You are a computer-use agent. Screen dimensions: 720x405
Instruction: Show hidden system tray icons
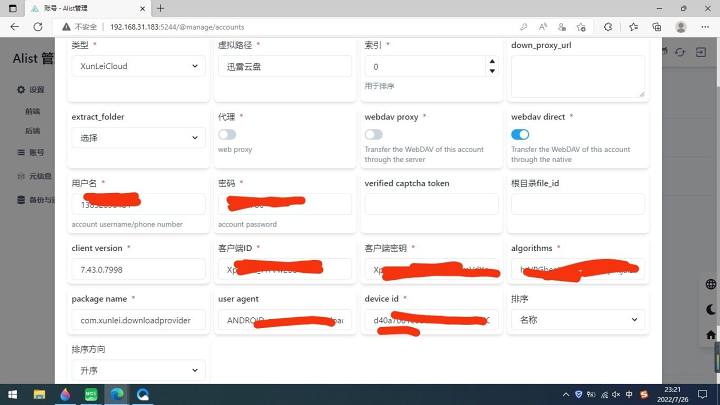pos(566,394)
